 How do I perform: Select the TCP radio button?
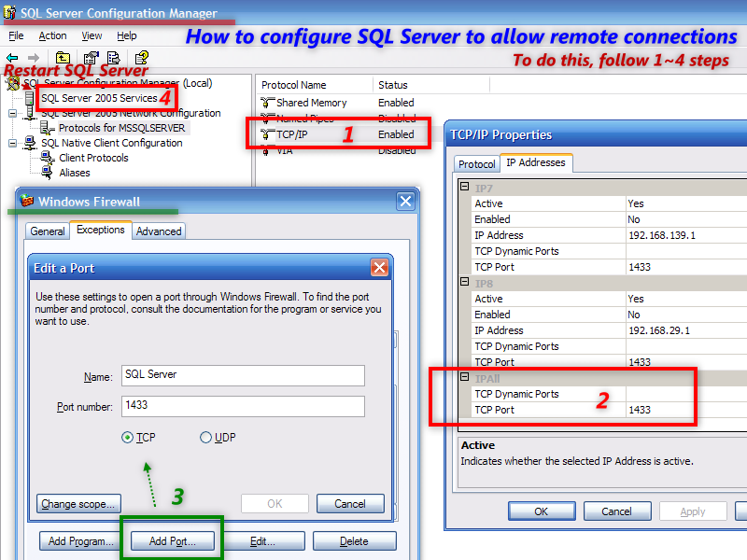[x=127, y=437]
